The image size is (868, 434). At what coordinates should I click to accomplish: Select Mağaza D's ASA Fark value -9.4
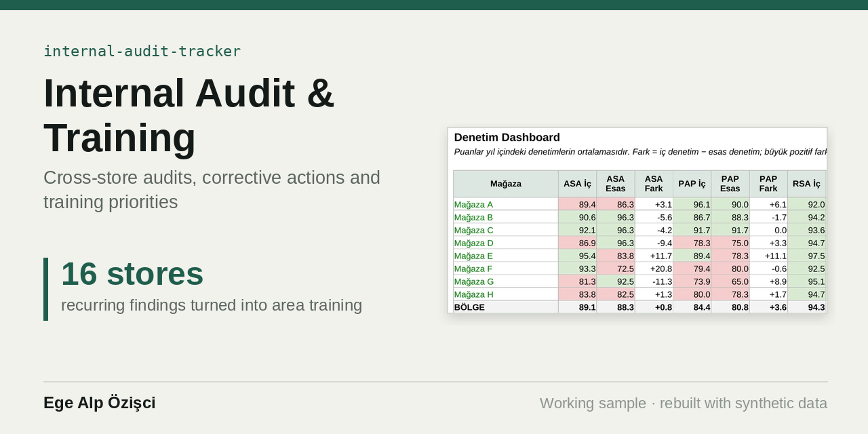click(x=654, y=243)
